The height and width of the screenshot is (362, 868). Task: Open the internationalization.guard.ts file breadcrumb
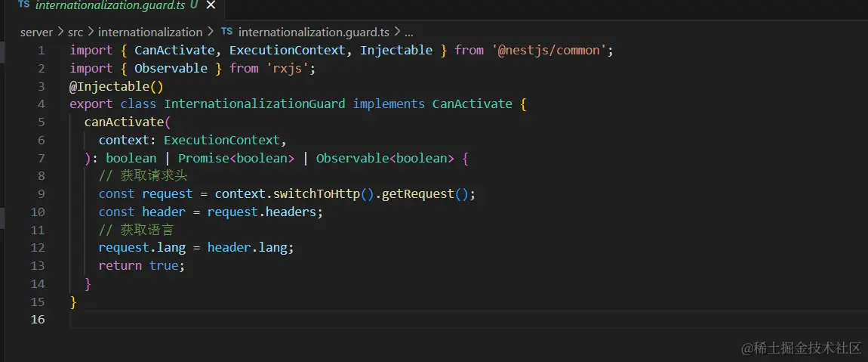[x=314, y=32]
